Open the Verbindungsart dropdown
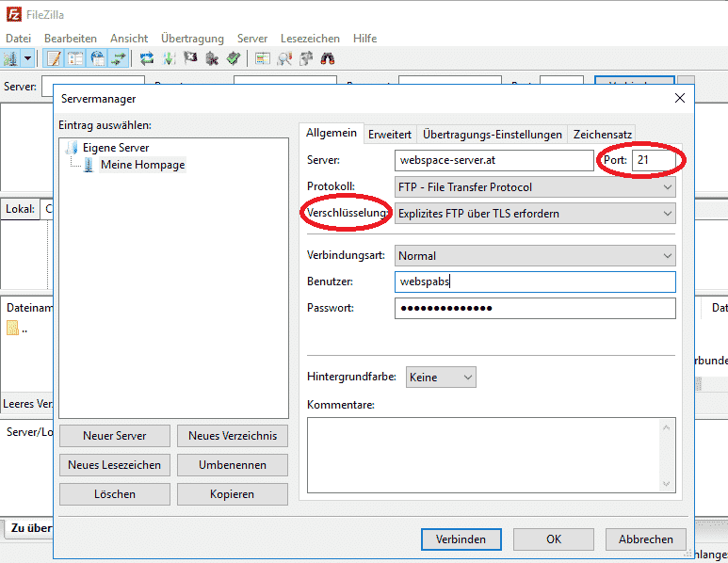The image size is (728, 563). pos(534,255)
